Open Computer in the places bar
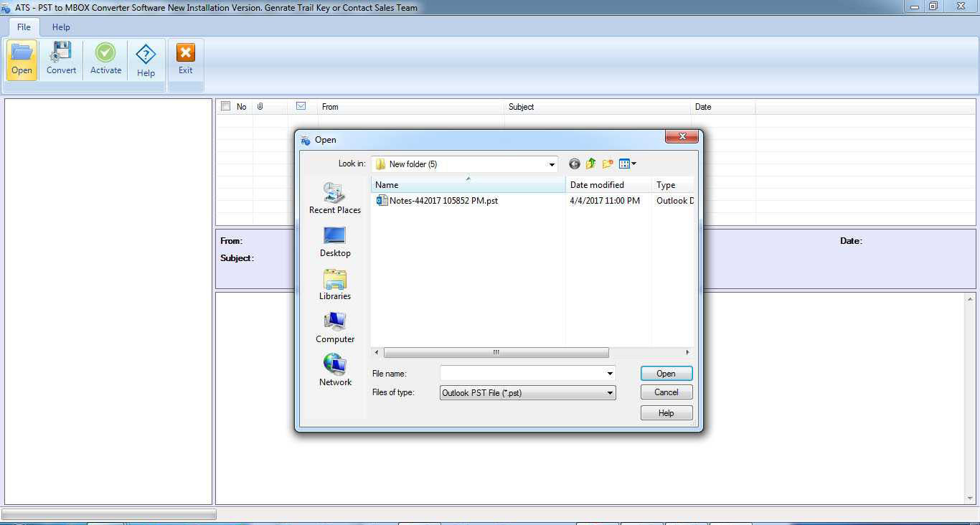 pyautogui.click(x=335, y=328)
